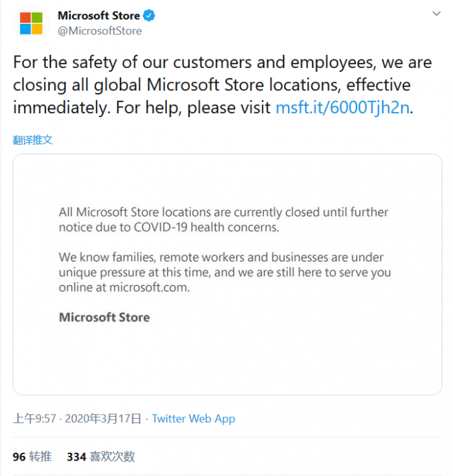Viewport: 453px width, 476px height.
Task: Open the tweet options chevron menu
Action: (x=437, y=14)
